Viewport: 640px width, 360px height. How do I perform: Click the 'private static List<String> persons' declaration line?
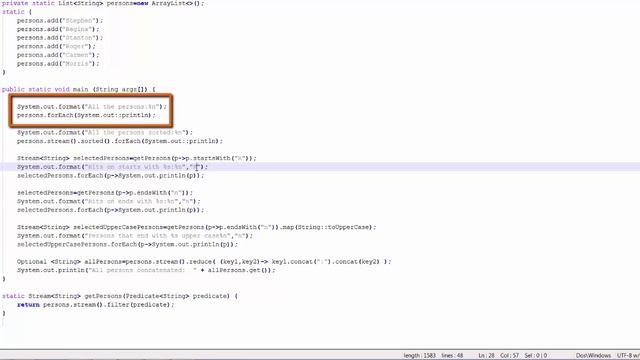[x=103, y=3]
